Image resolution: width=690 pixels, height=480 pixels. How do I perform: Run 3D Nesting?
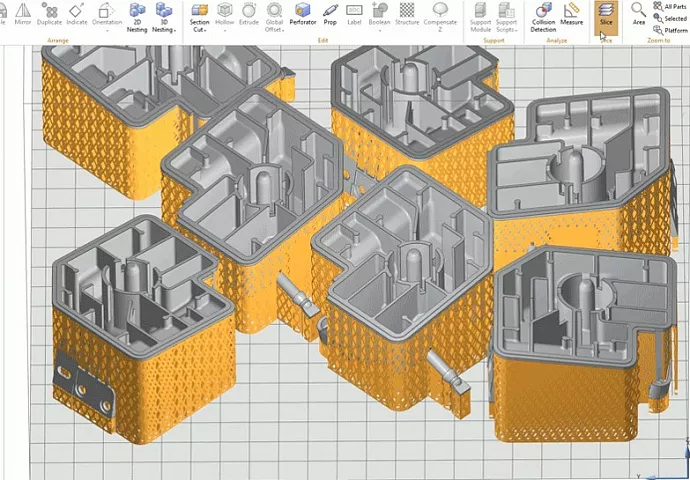164,17
